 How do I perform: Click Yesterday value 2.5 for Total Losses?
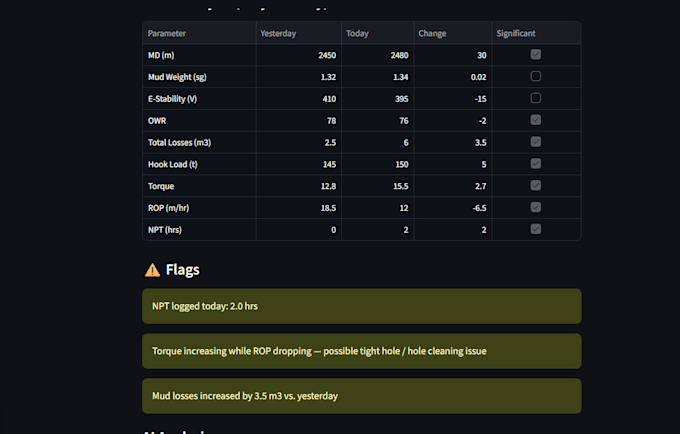pyautogui.click(x=298, y=142)
